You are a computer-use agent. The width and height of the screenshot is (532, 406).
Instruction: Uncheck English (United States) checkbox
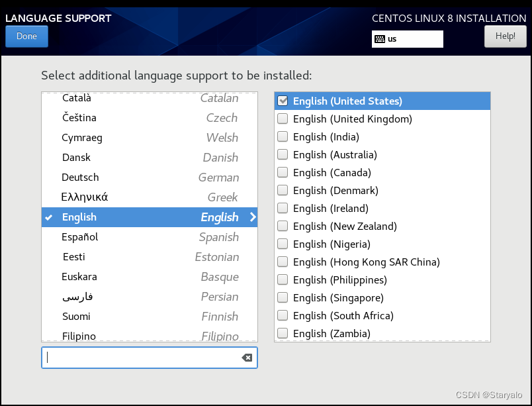(x=283, y=101)
